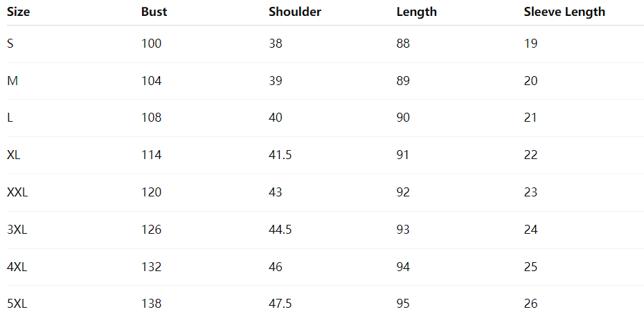The height and width of the screenshot is (323, 644).
Task: Click the Length column header
Action: coord(416,12)
